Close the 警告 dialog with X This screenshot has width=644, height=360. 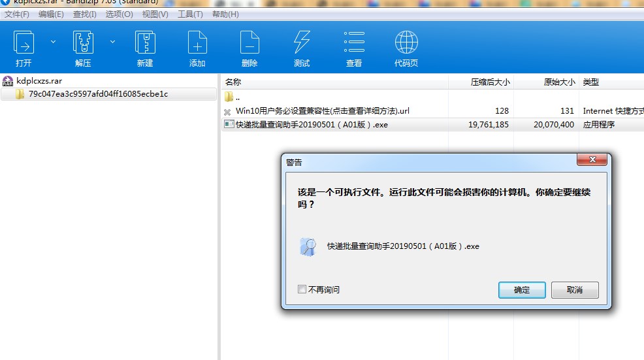(x=592, y=159)
